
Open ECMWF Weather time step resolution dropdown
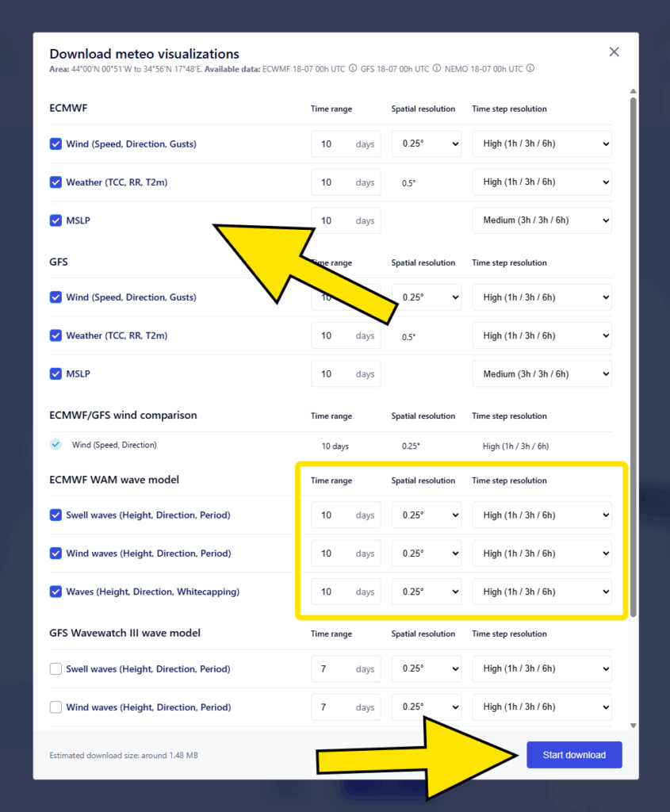click(x=542, y=182)
